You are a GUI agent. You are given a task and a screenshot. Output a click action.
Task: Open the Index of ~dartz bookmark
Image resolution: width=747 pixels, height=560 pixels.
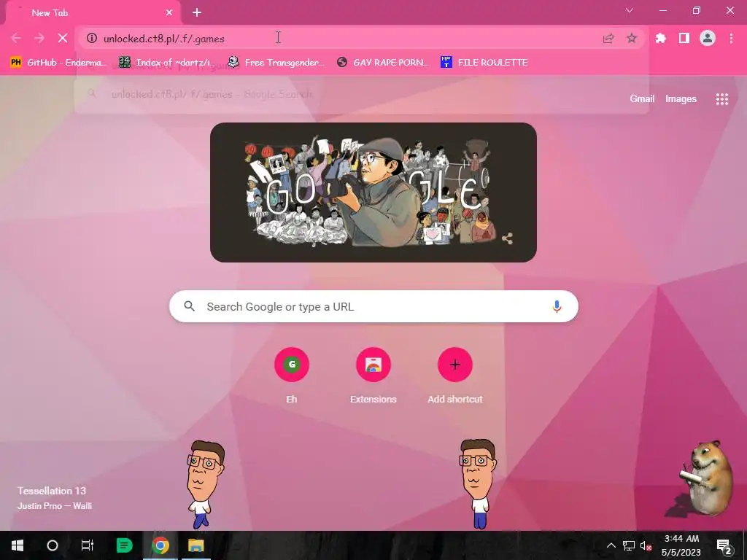167,63
